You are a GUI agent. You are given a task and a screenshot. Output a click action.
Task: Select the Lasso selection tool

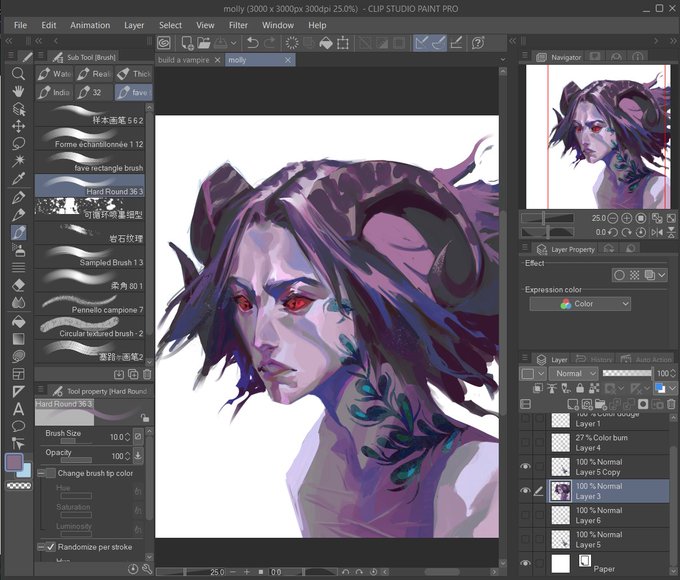[x=18, y=144]
